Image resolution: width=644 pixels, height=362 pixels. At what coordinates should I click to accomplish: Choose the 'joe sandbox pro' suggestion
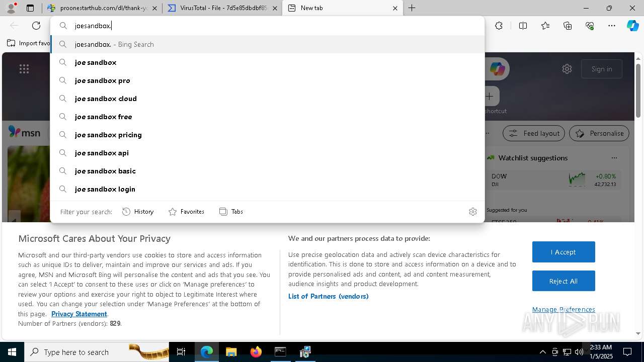tap(267, 80)
